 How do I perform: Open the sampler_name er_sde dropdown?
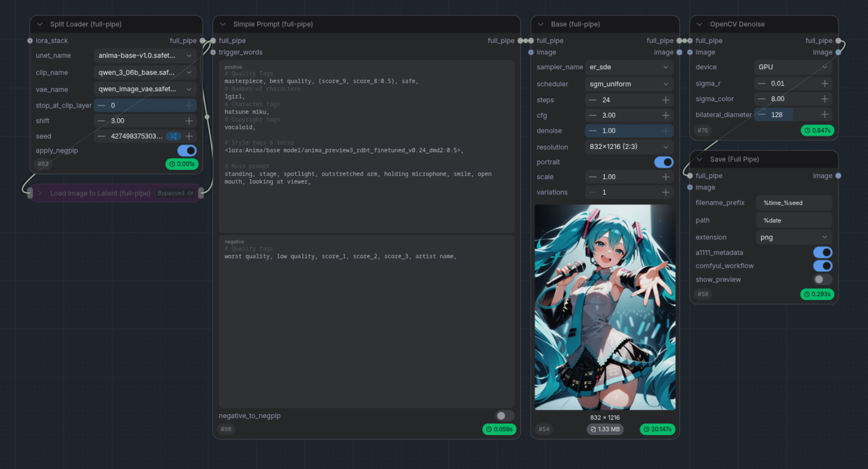tap(629, 67)
